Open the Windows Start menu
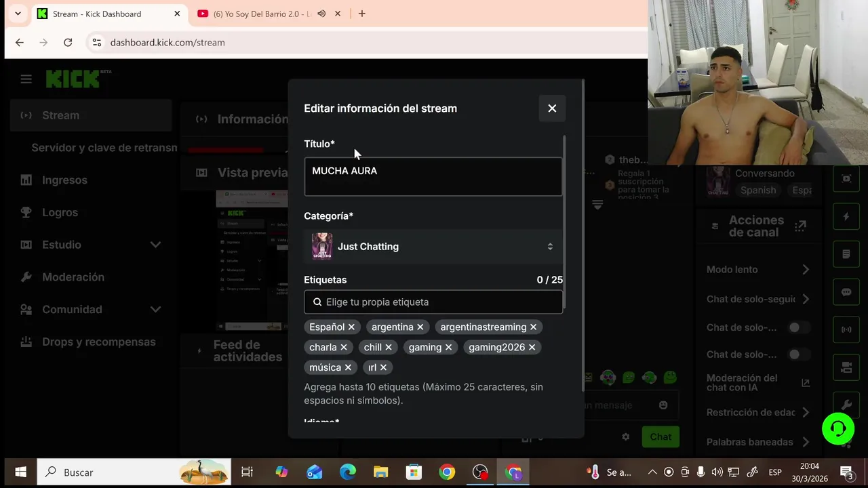The image size is (868, 488). (x=20, y=472)
